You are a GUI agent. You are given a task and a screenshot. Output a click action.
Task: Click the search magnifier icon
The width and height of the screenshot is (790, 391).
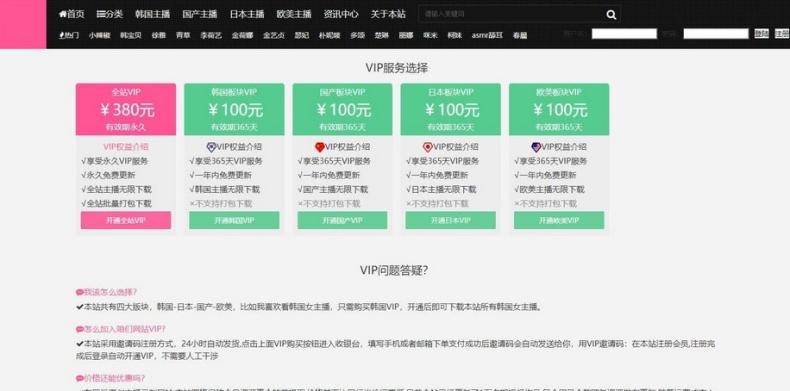(x=611, y=15)
